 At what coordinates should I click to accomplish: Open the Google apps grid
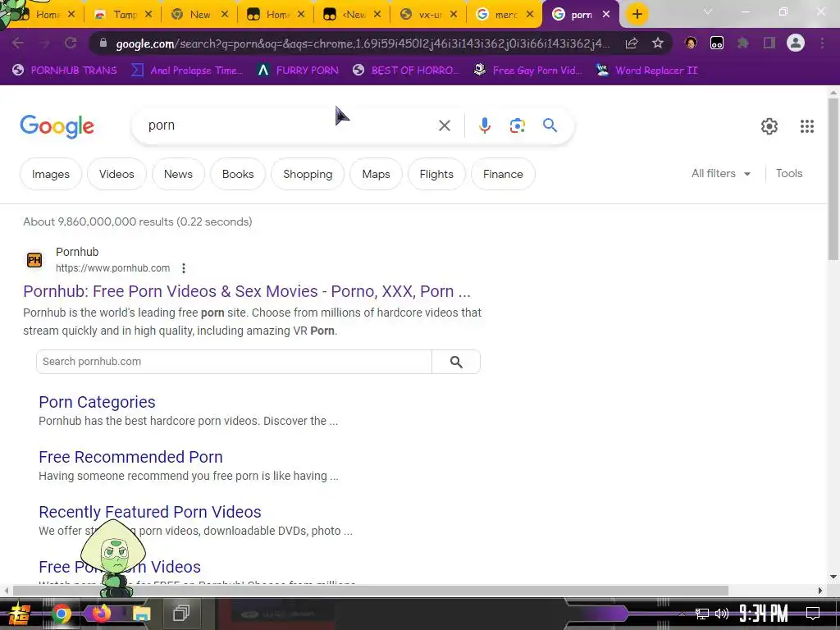(x=807, y=126)
